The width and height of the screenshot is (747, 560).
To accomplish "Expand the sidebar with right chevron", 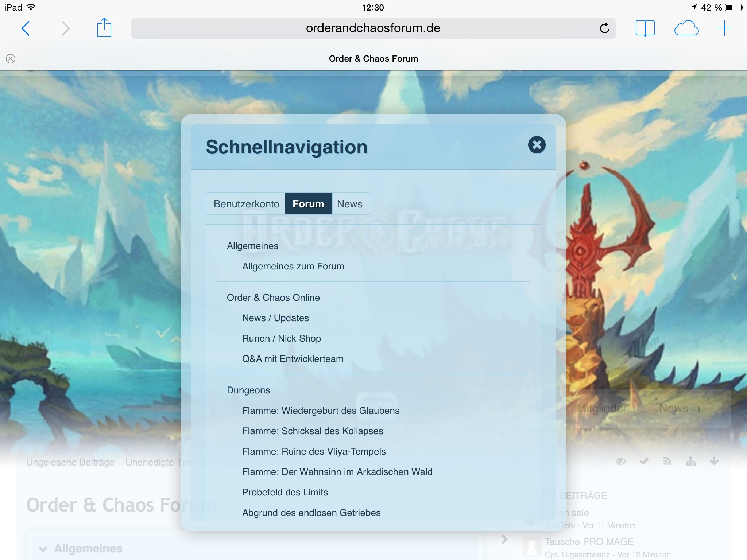I will click(504, 539).
